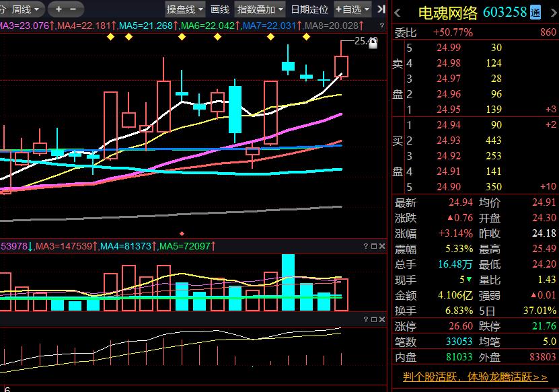
Task: Open the +自选 watchlist dropdown
Action: 352,9
